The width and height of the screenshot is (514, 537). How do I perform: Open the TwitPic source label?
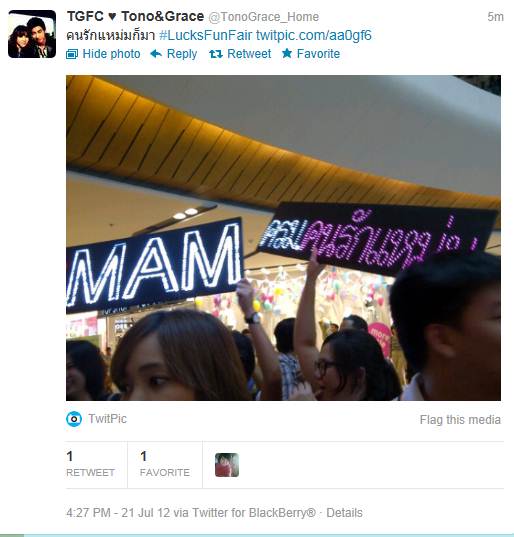pyautogui.click(x=108, y=419)
